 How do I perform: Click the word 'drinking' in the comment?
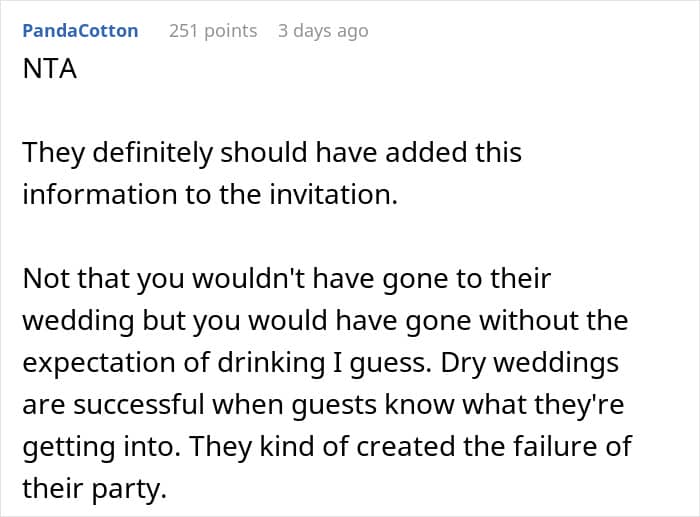(271, 363)
